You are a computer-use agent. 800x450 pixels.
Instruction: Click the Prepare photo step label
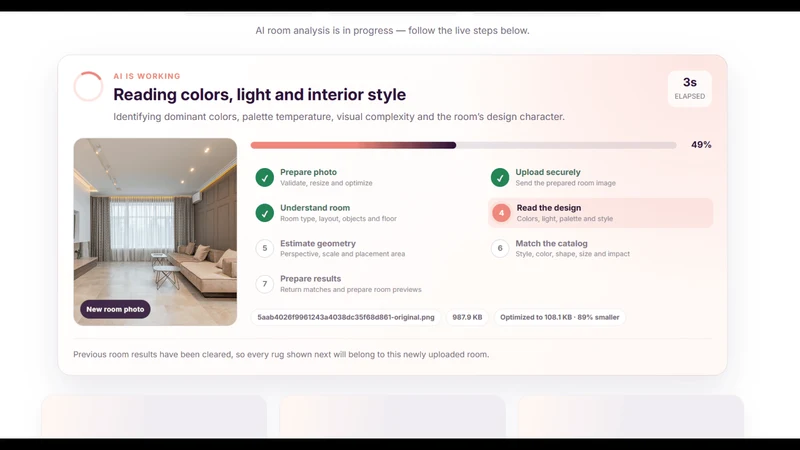308,172
